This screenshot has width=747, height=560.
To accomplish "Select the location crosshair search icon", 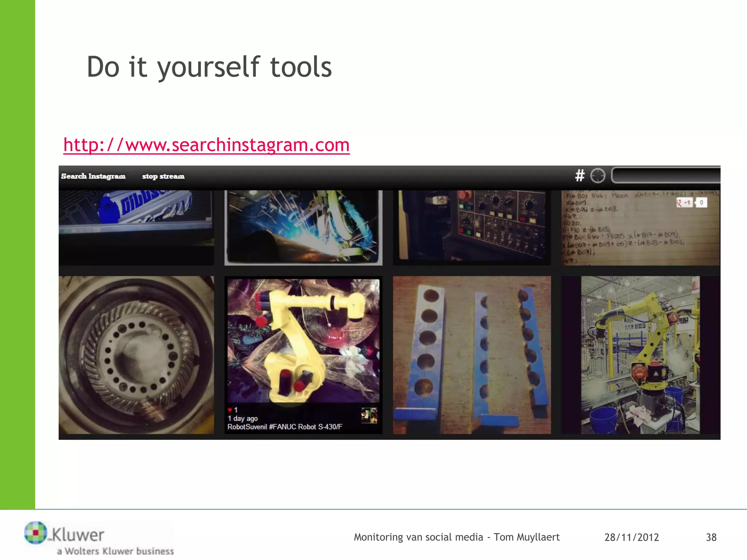I will 598,176.
